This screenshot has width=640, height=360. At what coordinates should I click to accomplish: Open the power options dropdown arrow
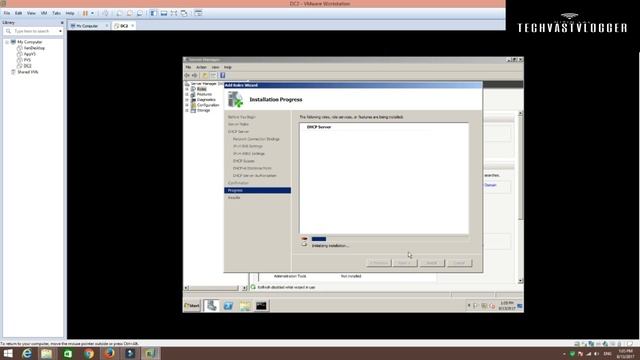pos(92,13)
